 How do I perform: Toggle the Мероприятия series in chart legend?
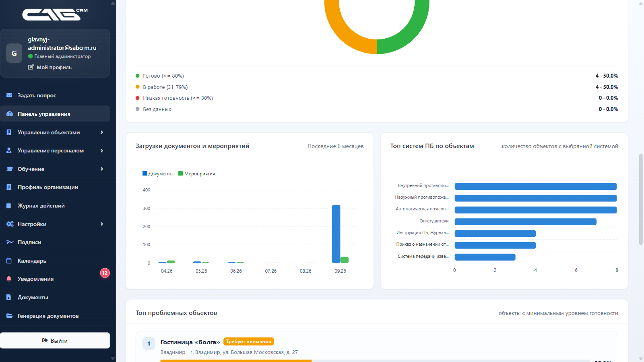[196, 174]
